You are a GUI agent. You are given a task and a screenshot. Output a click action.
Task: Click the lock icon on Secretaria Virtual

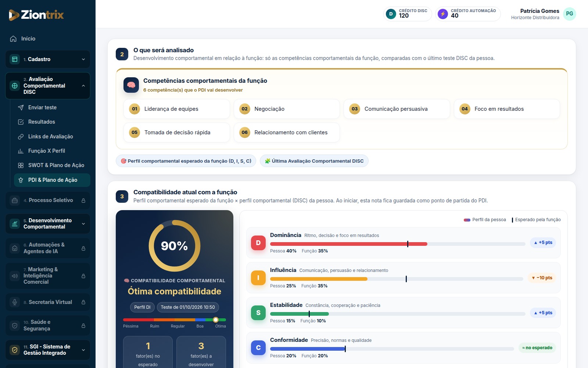click(x=83, y=302)
